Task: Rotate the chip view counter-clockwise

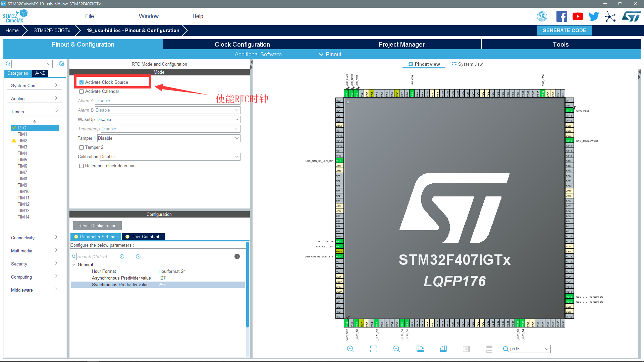Action: coord(443,349)
